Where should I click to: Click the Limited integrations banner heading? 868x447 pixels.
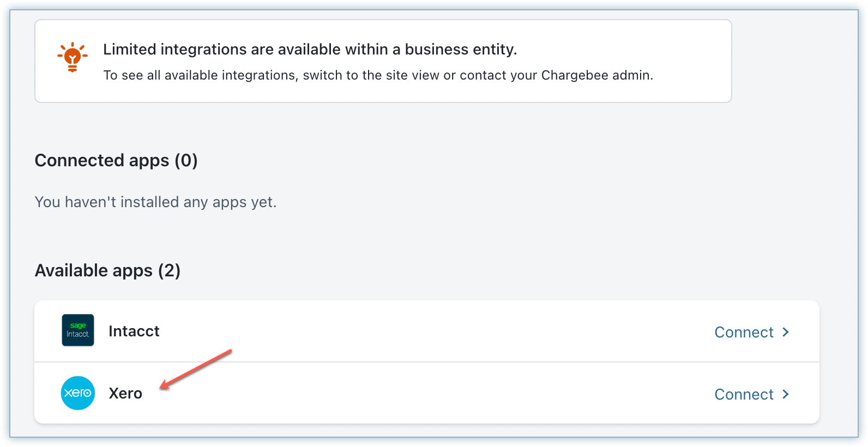coord(310,50)
